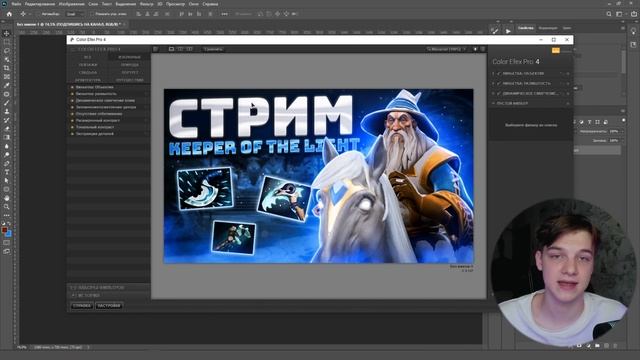Open the Фильтр menu
The width and height of the screenshot is (640, 360).
tap(147, 4)
